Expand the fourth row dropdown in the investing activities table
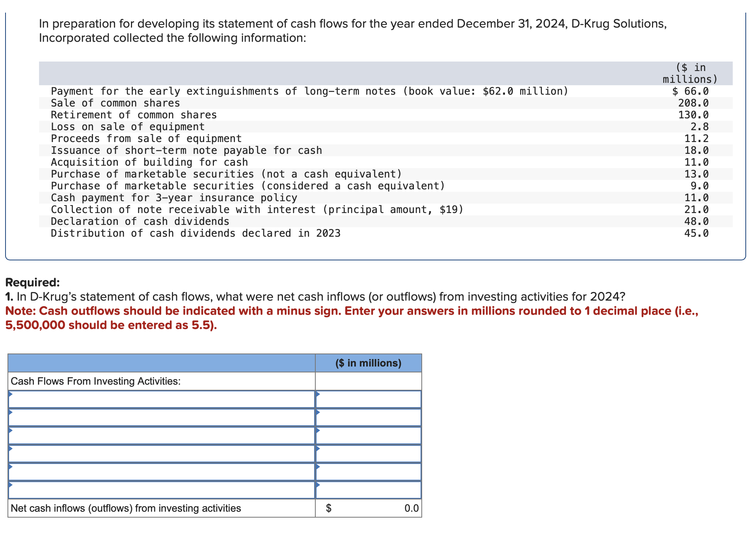Viewport: 756px width, 533px height. (161, 453)
